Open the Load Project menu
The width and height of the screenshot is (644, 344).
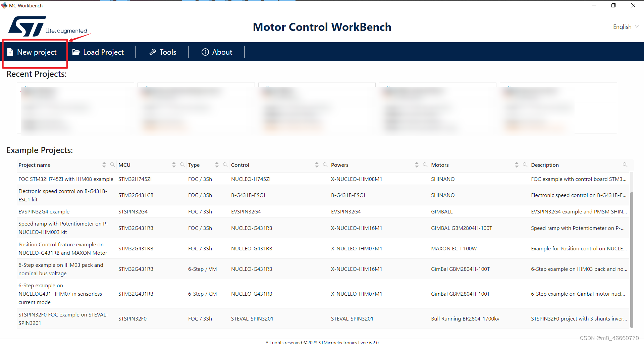pyautogui.click(x=98, y=52)
